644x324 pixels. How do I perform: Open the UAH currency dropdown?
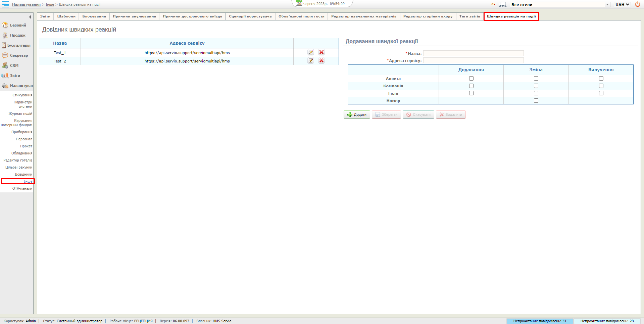622,5
